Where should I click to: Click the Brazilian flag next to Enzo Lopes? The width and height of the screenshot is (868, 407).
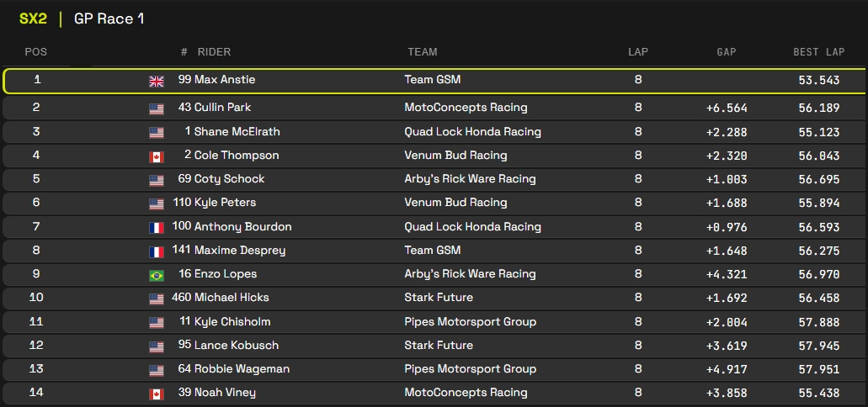[x=157, y=274]
